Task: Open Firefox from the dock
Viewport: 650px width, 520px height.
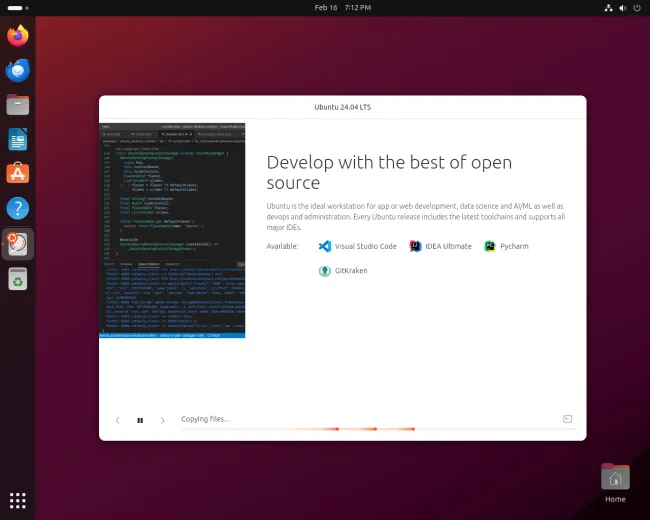Action: pyautogui.click(x=18, y=36)
